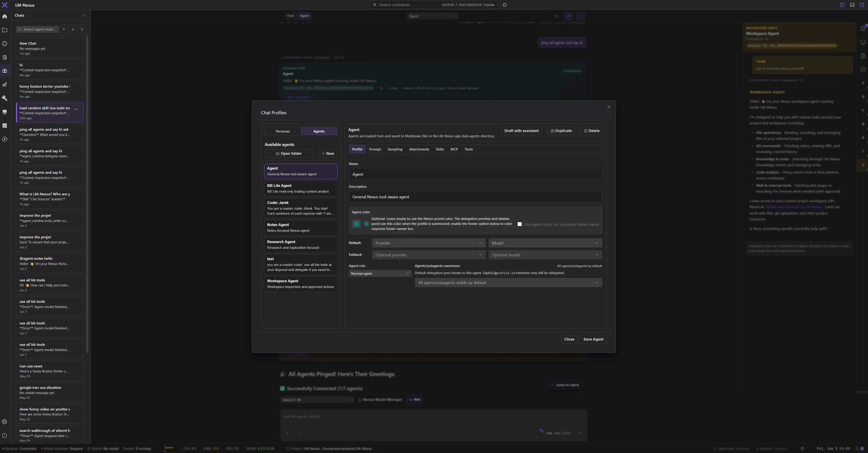Enable agent color for response footer name
868x453 pixels.
click(520, 224)
